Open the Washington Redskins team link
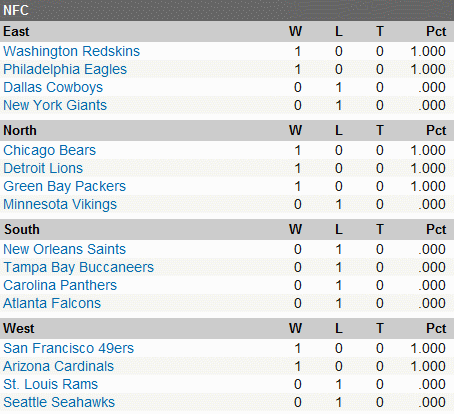The image size is (454, 414). click(71, 51)
